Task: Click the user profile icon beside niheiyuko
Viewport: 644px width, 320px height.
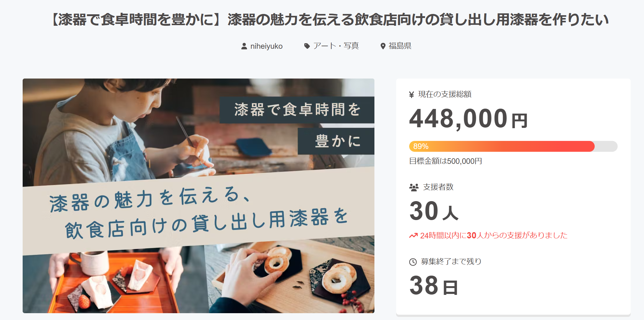Action: [x=244, y=46]
